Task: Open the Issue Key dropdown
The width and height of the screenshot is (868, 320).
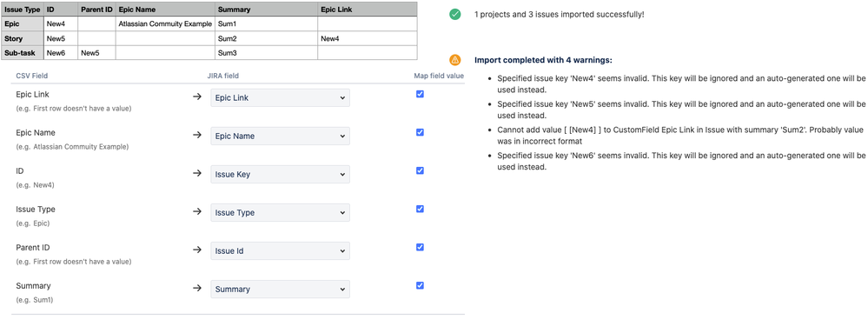Action: (x=280, y=175)
